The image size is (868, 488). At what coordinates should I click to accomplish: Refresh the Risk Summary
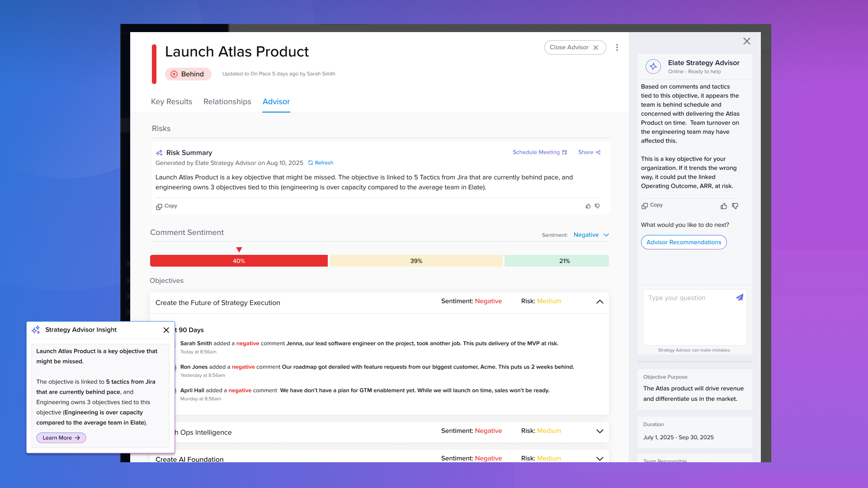[x=321, y=163]
